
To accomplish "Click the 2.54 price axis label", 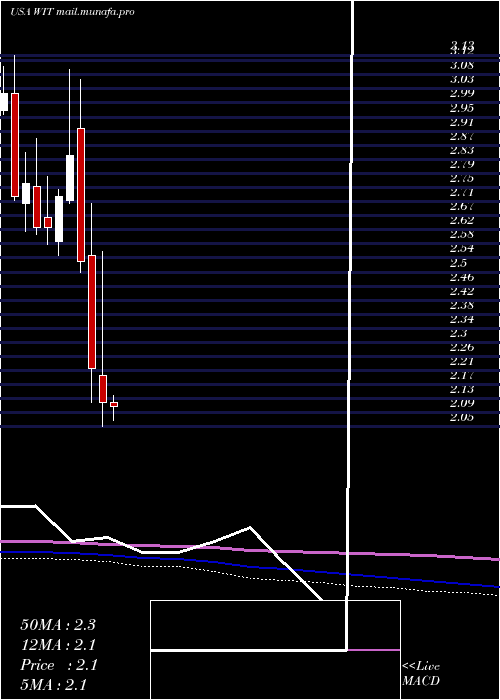I will (x=462, y=249).
